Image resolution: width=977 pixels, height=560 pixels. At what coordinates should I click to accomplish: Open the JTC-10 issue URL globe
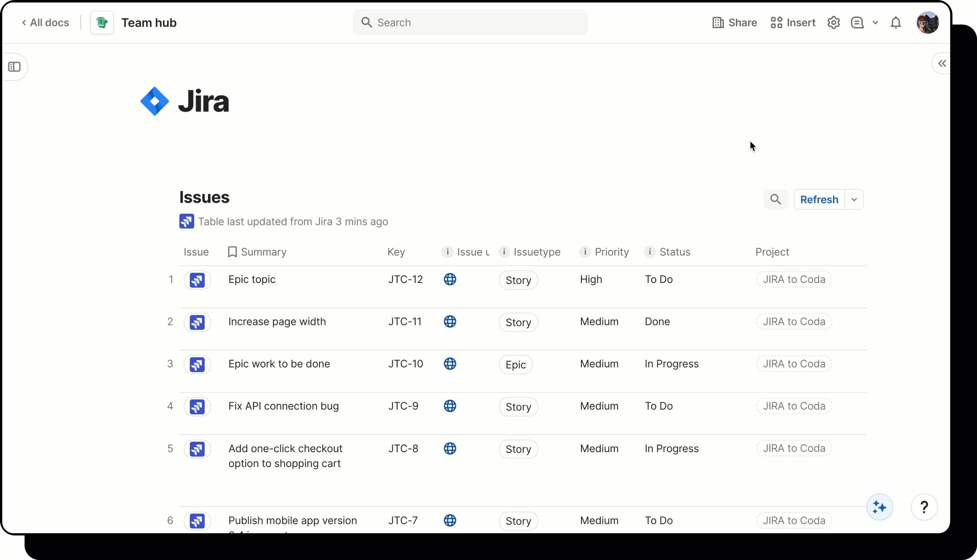tap(450, 364)
